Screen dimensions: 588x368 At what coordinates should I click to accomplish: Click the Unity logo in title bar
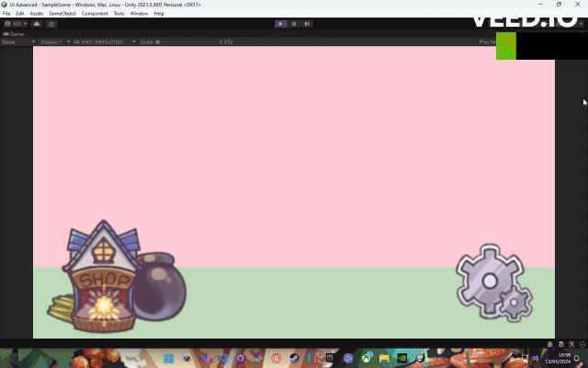pyautogui.click(x=4, y=5)
